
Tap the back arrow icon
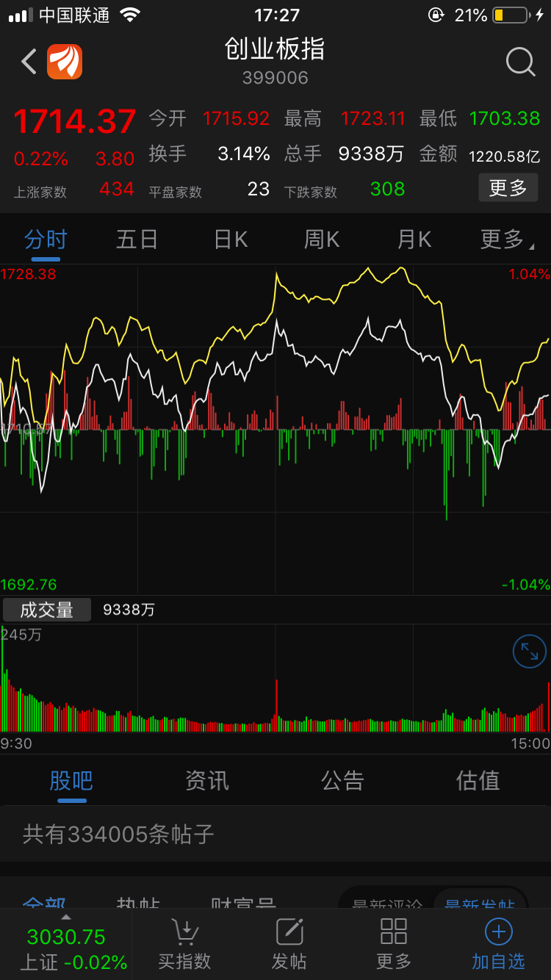(x=29, y=62)
